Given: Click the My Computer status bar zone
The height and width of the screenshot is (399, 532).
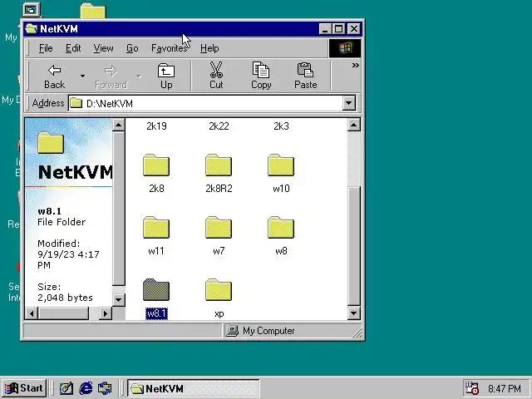Looking at the screenshot, I should (291, 331).
